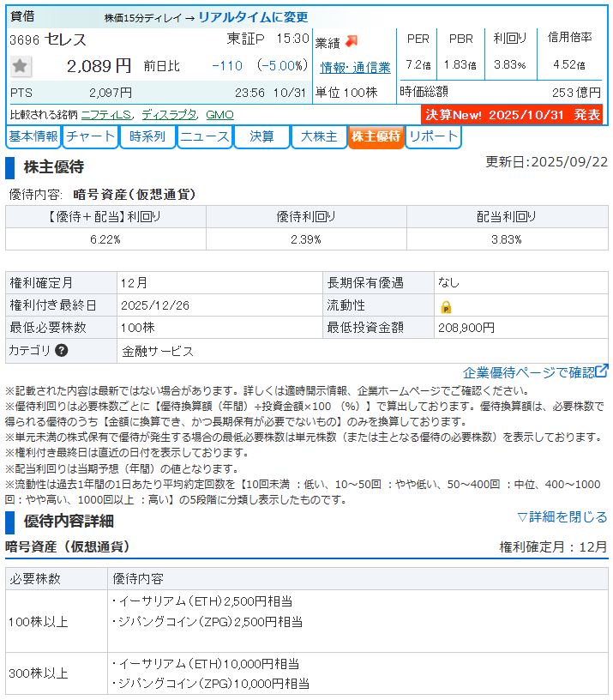The image size is (613, 700).
Task: Click the performance red arrow icon
Action: click(352, 41)
